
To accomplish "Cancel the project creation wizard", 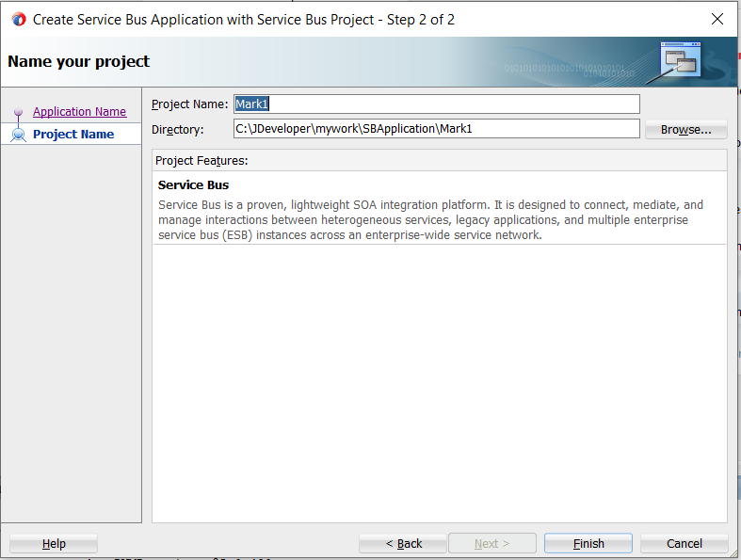I will pyautogui.click(x=684, y=543).
